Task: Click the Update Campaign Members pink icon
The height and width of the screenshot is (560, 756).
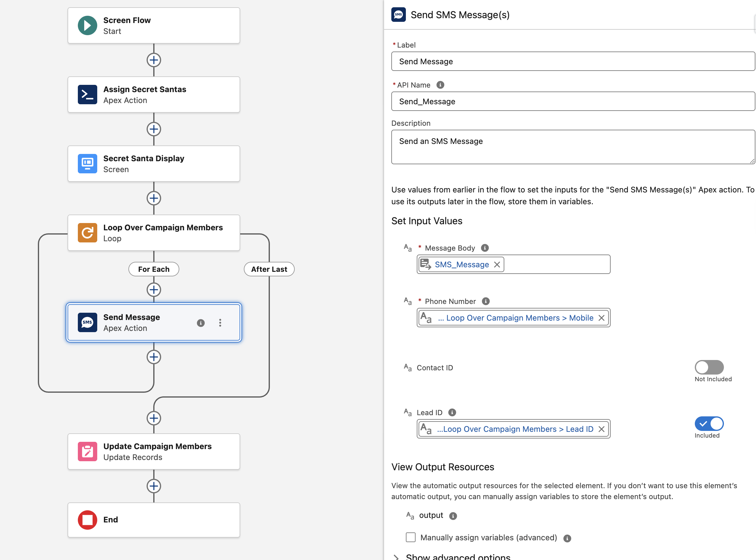Action: point(88,452)
